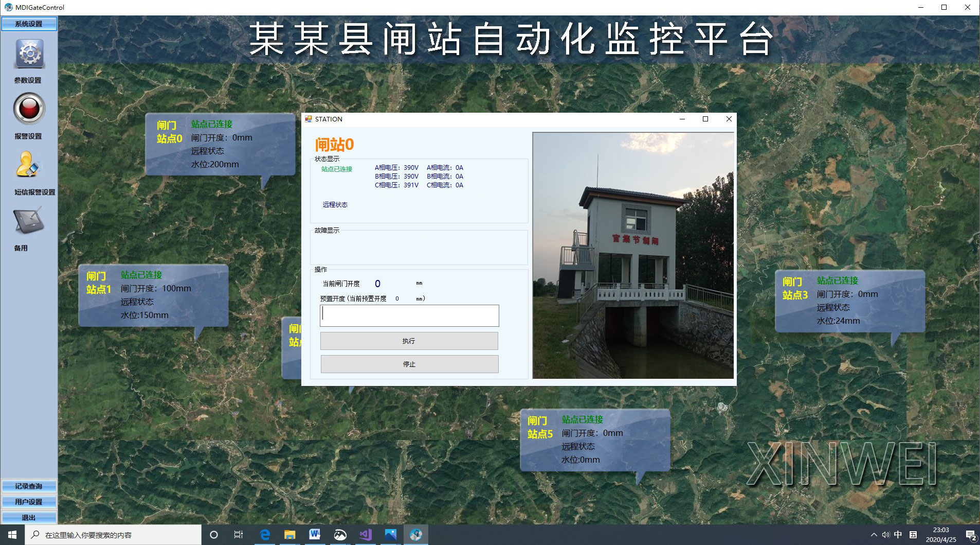Open the 短信报警设置 user icon
The width and height of the screenshot is (980, 545).
coord(27,165)
